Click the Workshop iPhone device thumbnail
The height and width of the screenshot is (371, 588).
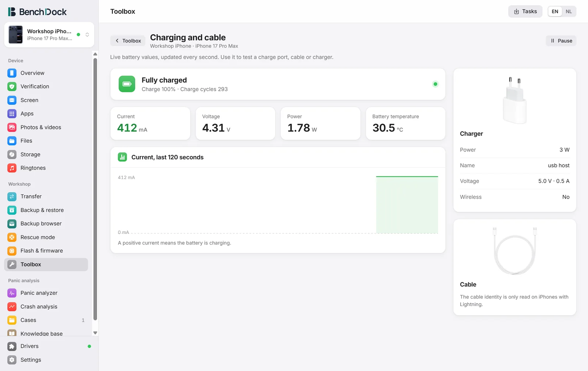[15, 35]
